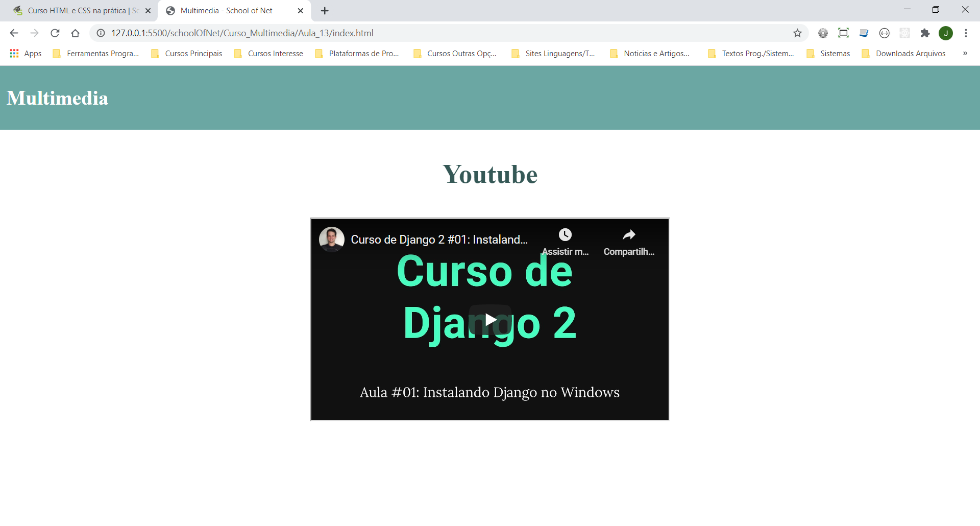980x526 pixels.
Task: Open the Plataformas de Pro... bookmark folder
Action: tap(357, 54)
